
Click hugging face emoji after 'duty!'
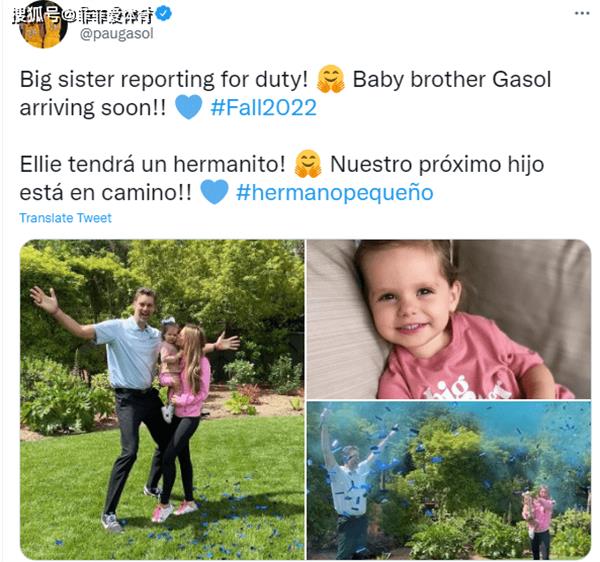coord(331,79)
